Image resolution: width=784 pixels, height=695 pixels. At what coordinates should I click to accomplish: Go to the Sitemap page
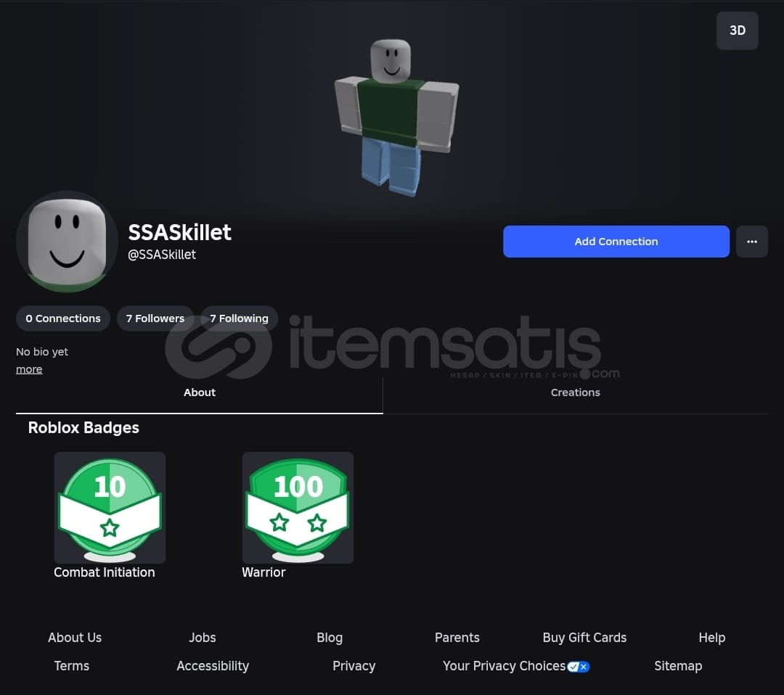(x=678, y=666)
